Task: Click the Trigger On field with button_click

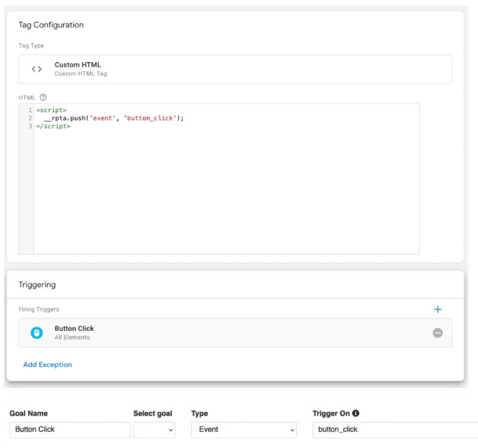Action: point(396,429)
